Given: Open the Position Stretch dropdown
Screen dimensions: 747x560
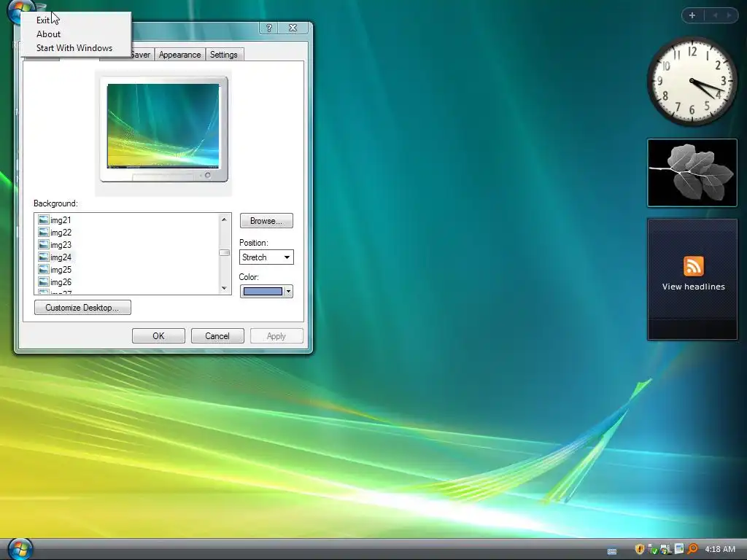Looking at the screenshot, I should coord(266,257).
